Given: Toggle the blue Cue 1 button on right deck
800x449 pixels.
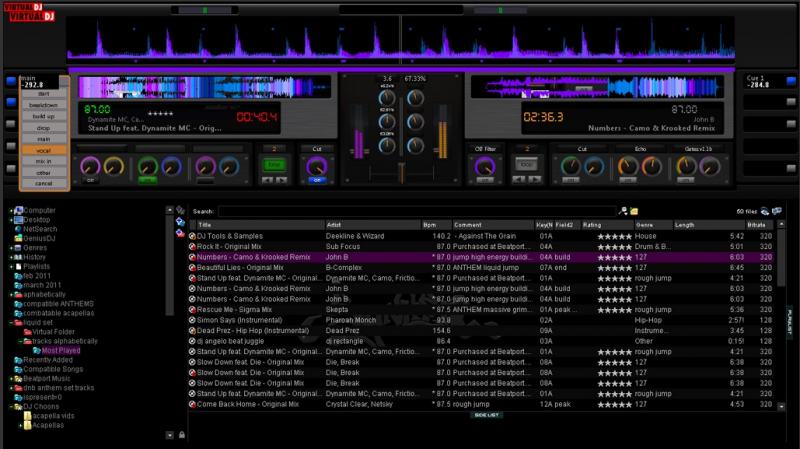Looking at the screenshot, I should click(791, 81).
